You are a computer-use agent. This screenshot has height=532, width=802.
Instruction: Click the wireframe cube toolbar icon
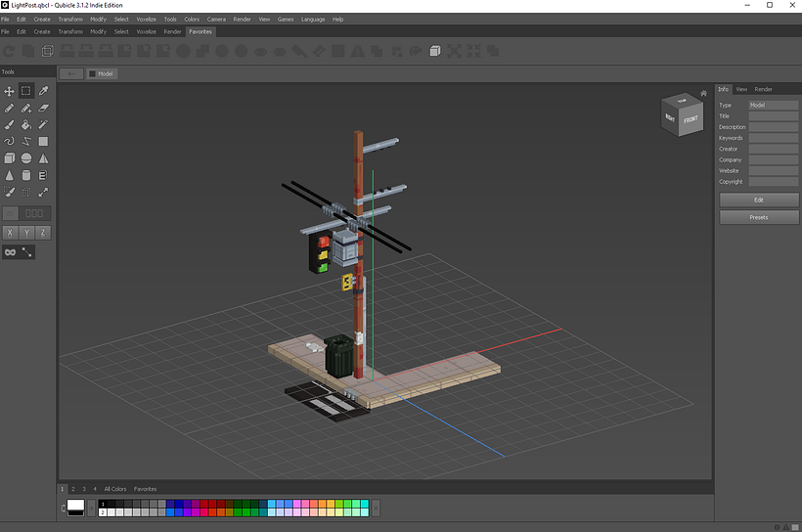[x=48, y=51]
